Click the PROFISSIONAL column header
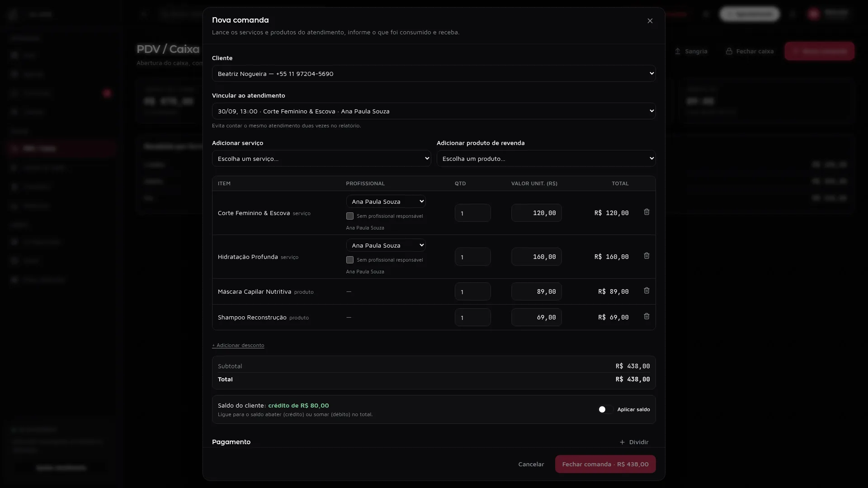This screenshot has width=868, height=488. click(x=365, y=183)
